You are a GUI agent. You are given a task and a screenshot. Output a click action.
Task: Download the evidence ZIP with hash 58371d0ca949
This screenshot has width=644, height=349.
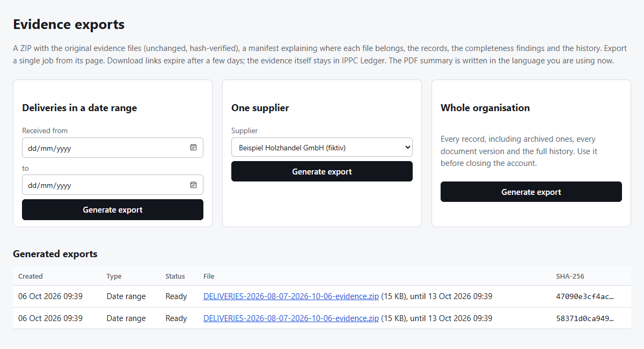click(x=291, y=318)
